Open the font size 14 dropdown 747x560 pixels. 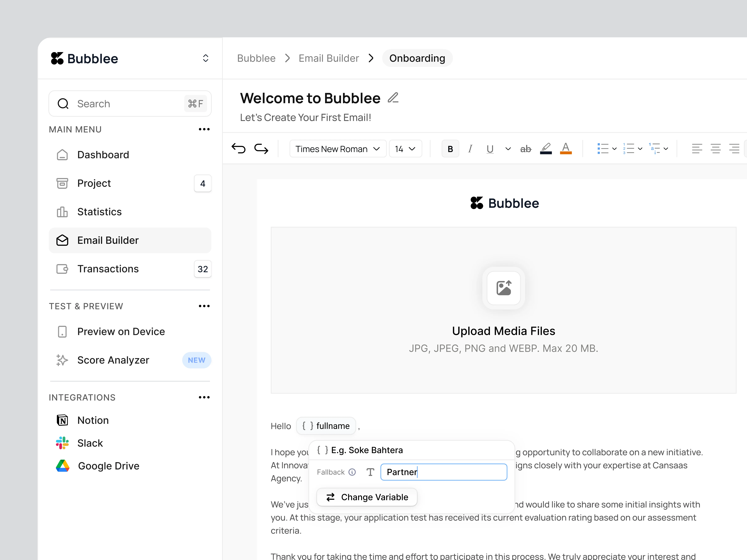405,149
